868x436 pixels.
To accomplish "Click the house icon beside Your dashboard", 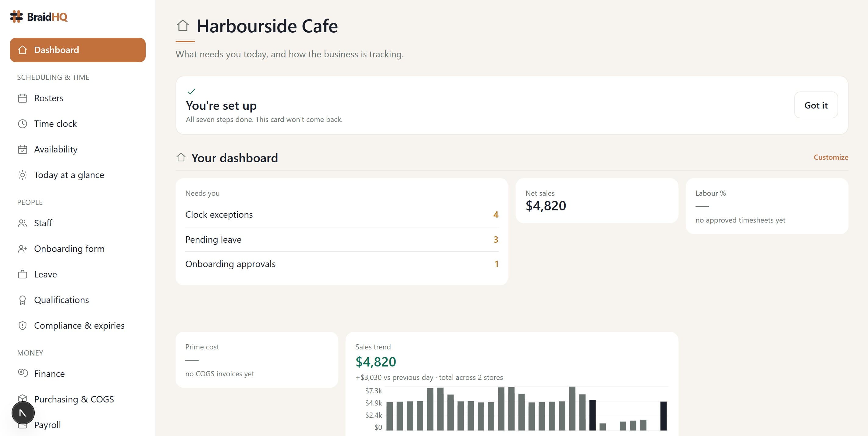I will 181,157.
